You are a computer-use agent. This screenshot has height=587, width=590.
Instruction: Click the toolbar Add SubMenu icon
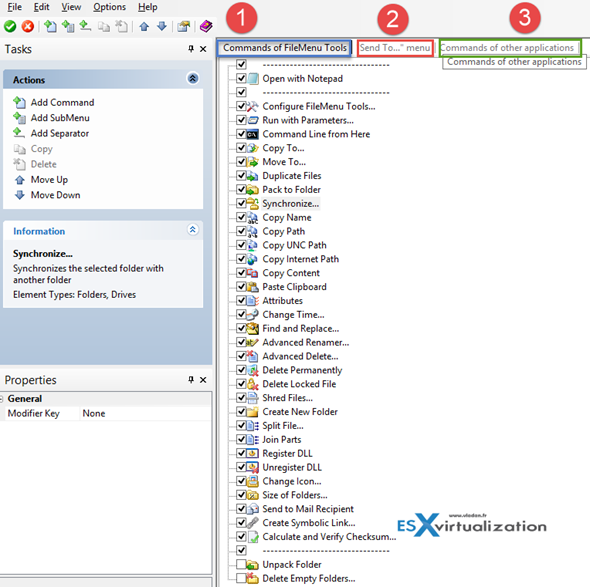pyautogui.click(x=68, y=26)
